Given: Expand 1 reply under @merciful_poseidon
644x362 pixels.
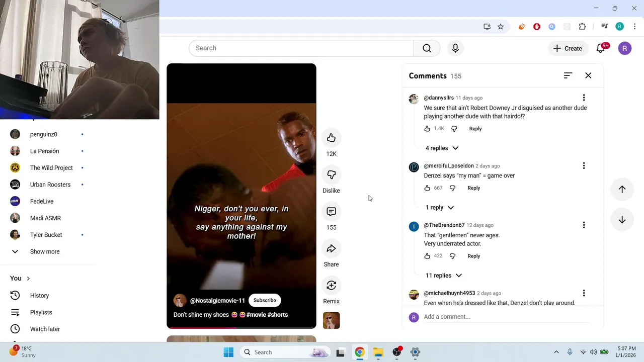Looking at the screenshot, I should click(x=439, y=207).
